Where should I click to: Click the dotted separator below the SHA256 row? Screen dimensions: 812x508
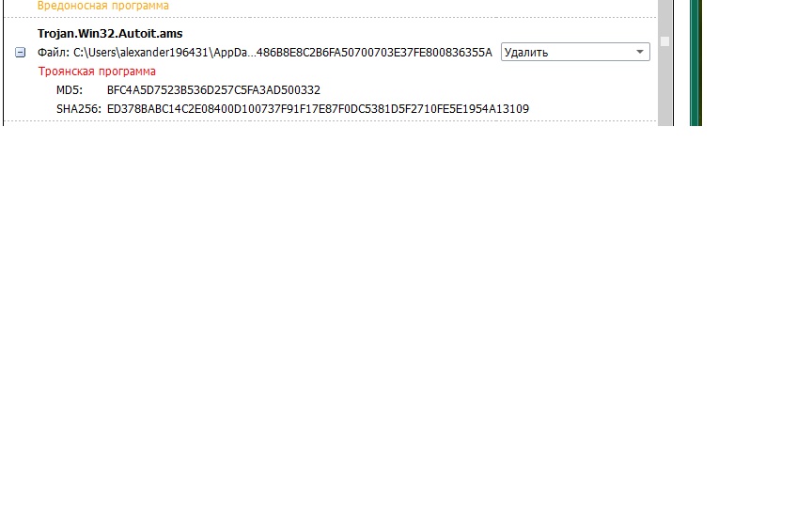point(331,120)
